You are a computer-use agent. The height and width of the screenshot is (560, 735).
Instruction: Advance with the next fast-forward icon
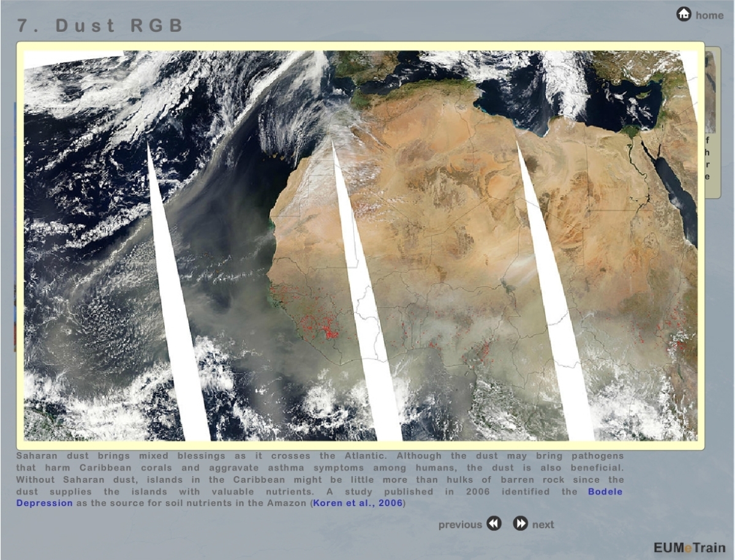pyautogui.click(x=521, y=524)
